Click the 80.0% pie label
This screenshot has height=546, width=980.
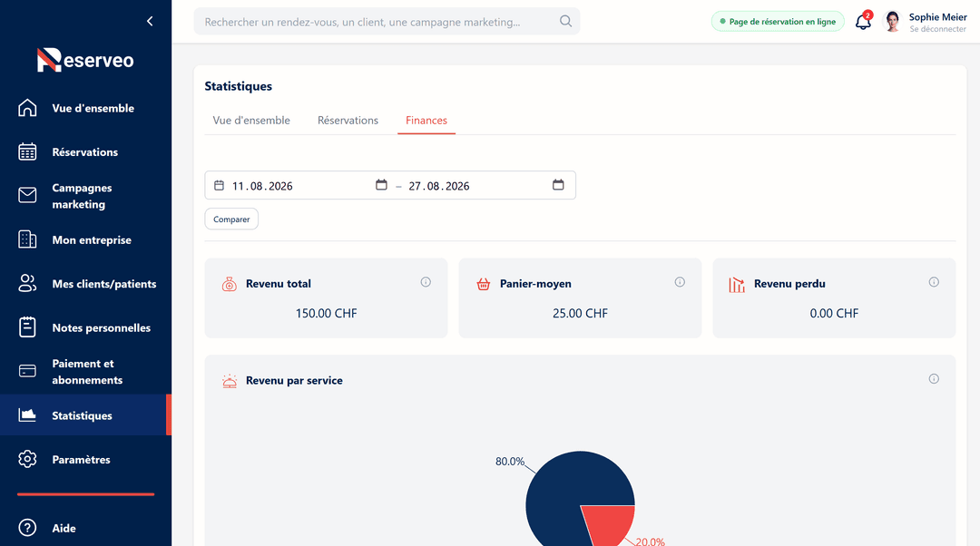coord(510,461)
